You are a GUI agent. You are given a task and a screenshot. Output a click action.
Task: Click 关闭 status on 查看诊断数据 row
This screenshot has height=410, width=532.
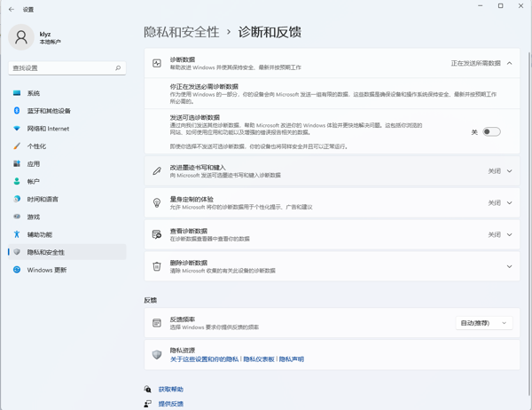(495, 234)
